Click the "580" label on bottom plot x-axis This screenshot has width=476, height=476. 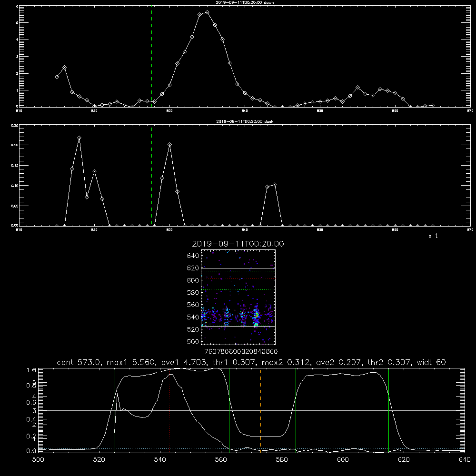(282, 460)
